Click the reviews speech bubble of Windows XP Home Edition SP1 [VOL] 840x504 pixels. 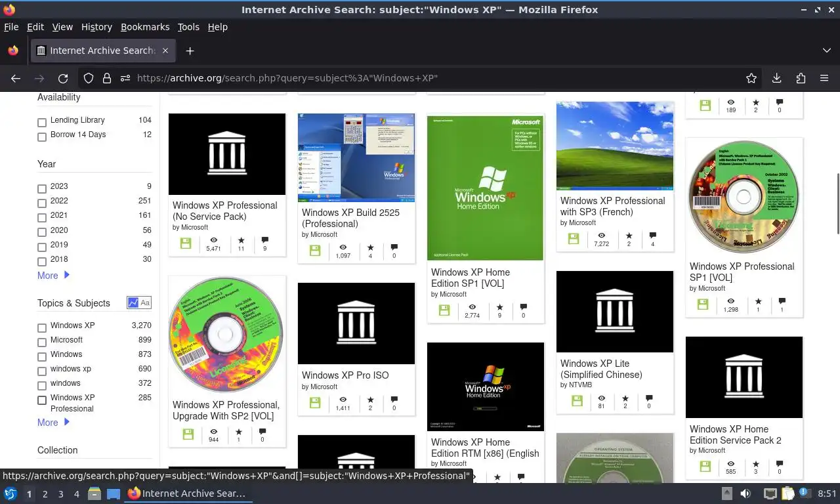point(523,306)
